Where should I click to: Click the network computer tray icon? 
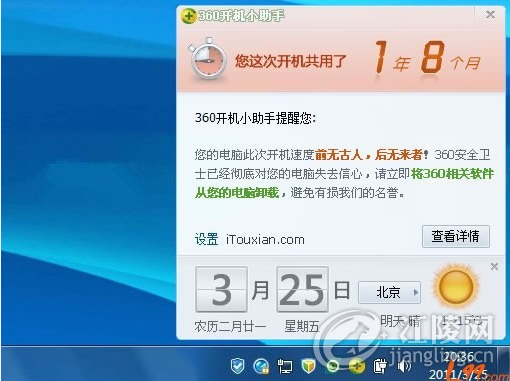[x=285, y=366]
